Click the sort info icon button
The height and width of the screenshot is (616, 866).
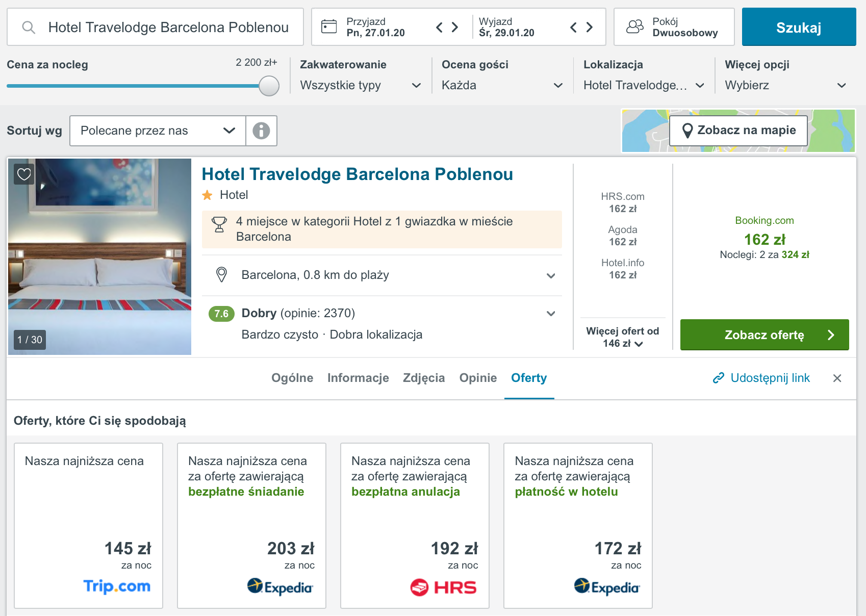261,131
